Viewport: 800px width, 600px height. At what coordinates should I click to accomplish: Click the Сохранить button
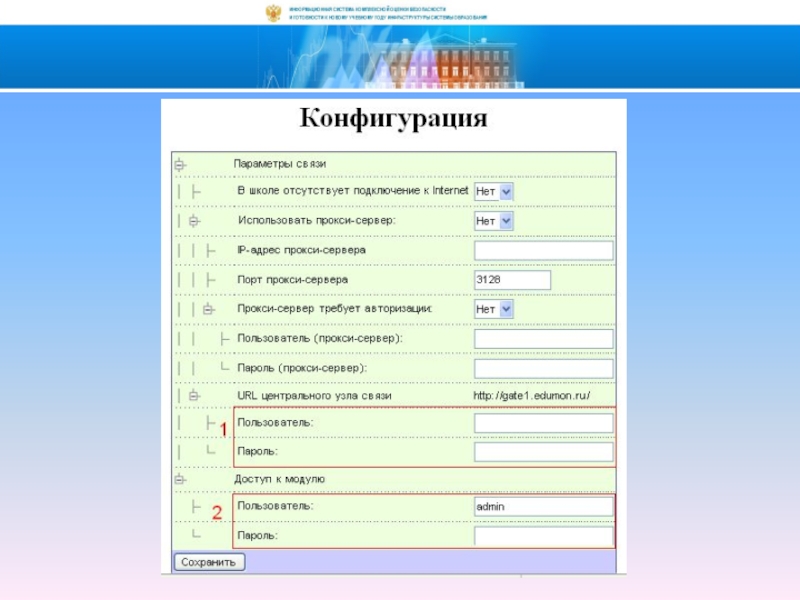pyautogui.click(x=209, y=562)
